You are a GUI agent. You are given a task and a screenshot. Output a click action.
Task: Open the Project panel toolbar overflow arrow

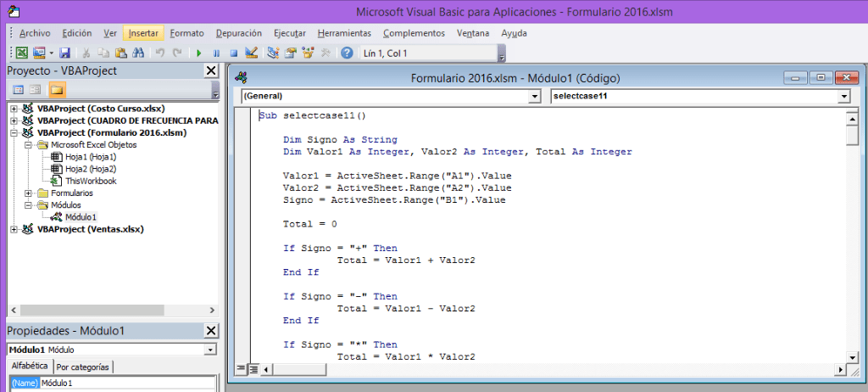tap(215, 90)
